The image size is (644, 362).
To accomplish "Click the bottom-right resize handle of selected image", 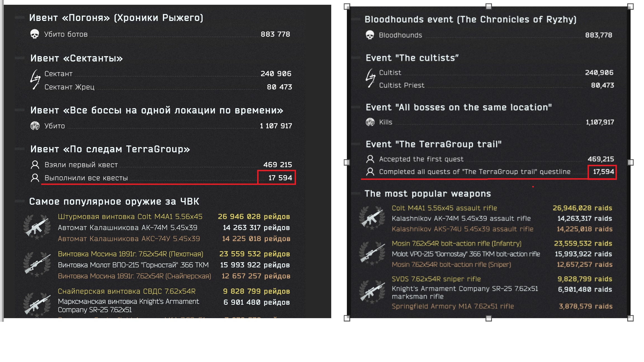I will [630, 318].
